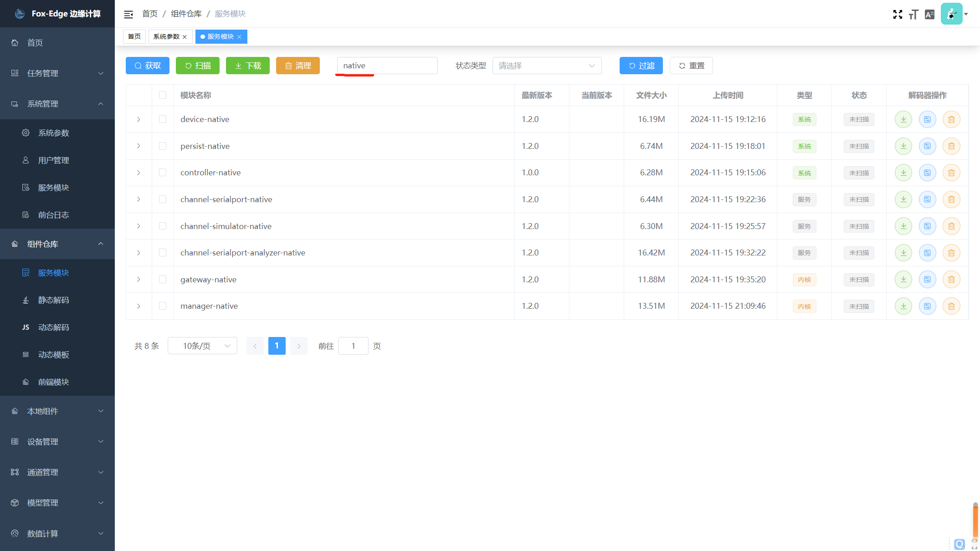Image resolution: width=980 pixels, height=551 pixels.
Task: Toggle the select-all checkbox in table header
Action: click(x=163, y=95)
